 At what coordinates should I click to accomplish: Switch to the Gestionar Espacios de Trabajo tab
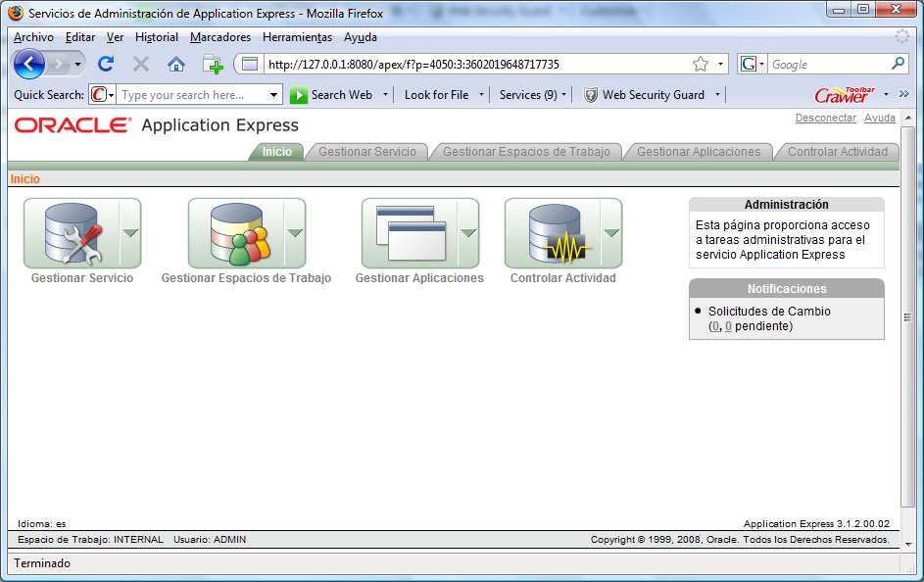[x=526, y=152]
